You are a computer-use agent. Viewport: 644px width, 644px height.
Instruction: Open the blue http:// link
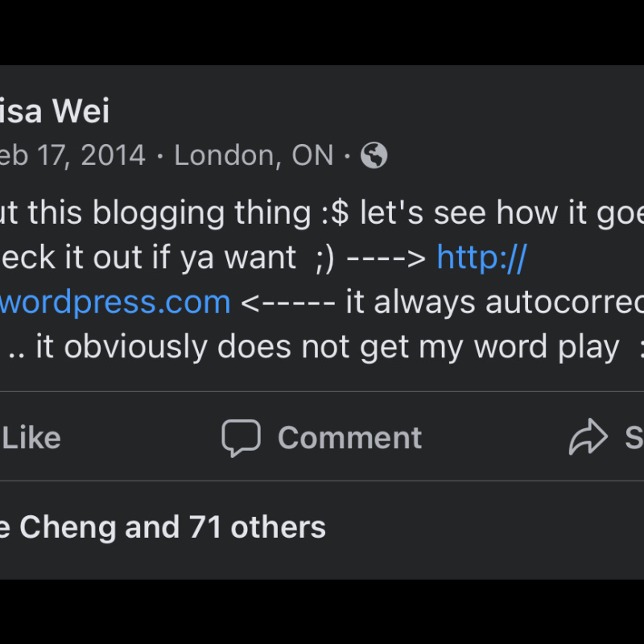click(481, 258)
